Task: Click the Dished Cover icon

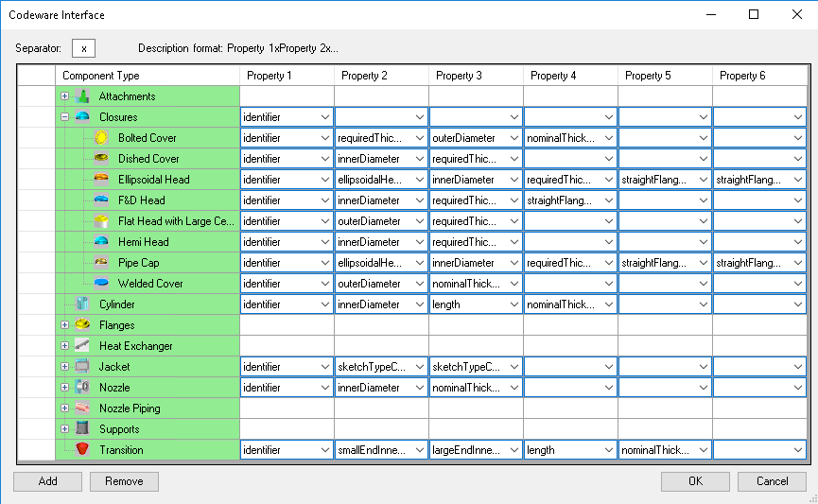Action: tap(101, 159)
